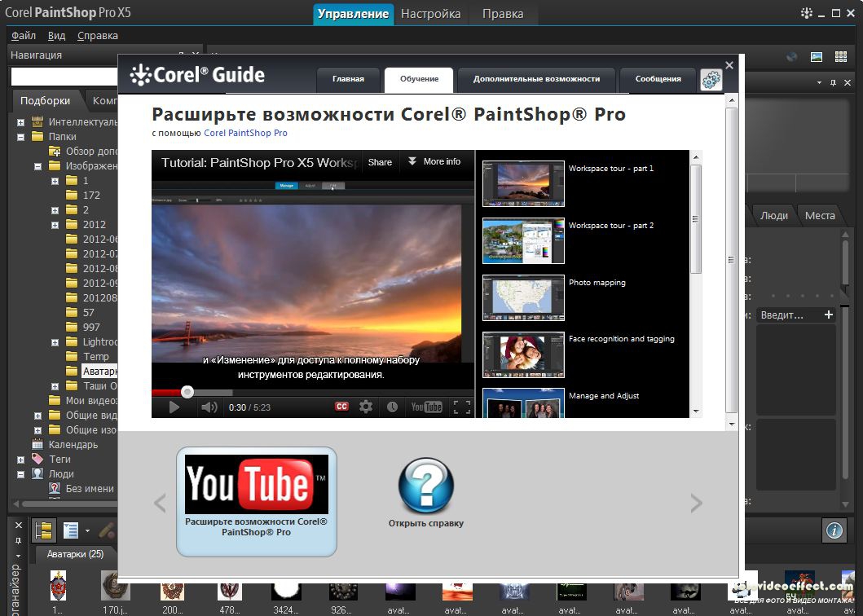This screenshot has width=863, height=616.
Task: Open Corel Guide settings gear
Action: pyautogui.click(x=711, y=80)
